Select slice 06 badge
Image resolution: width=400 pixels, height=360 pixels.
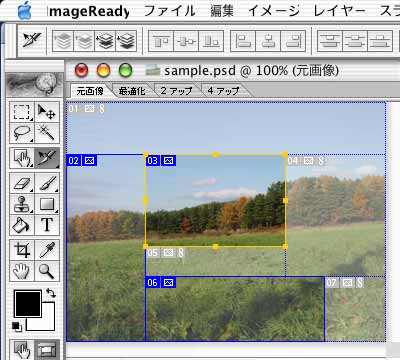pyautogui.click(x=161, y=283)
